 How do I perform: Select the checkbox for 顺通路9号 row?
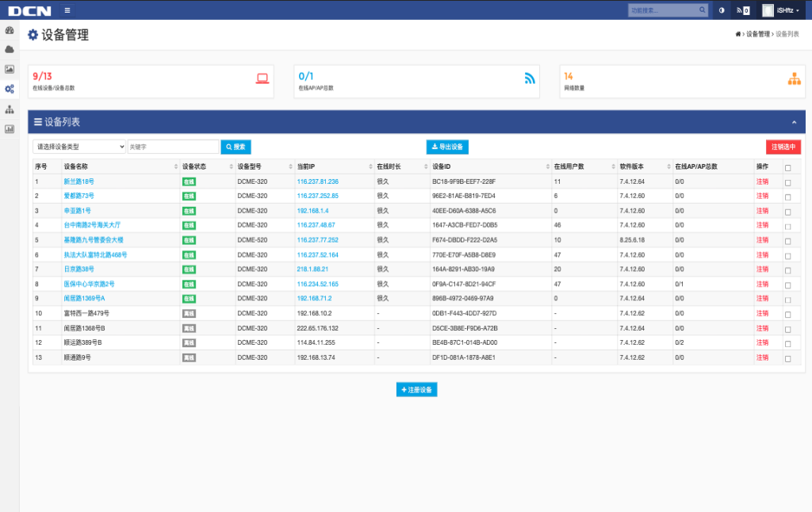(787, 357)
